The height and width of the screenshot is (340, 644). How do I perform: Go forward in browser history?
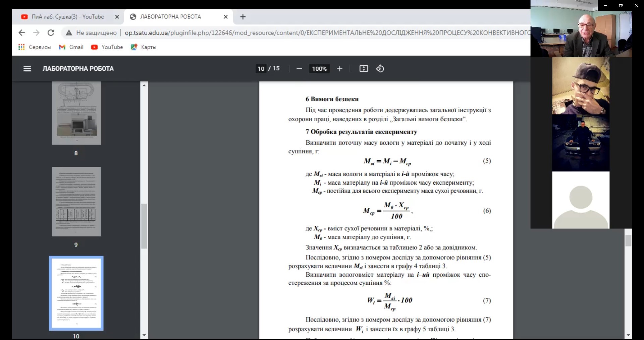tap(36, 33)
